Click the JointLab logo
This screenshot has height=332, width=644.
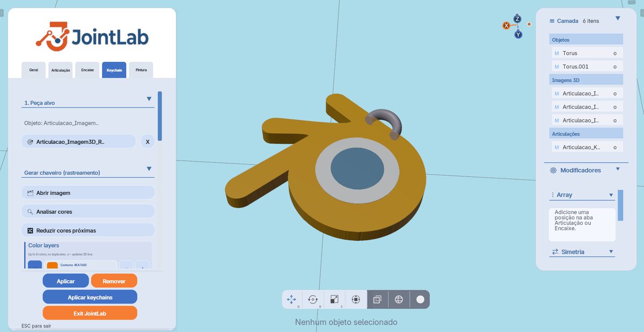(92, 36)
